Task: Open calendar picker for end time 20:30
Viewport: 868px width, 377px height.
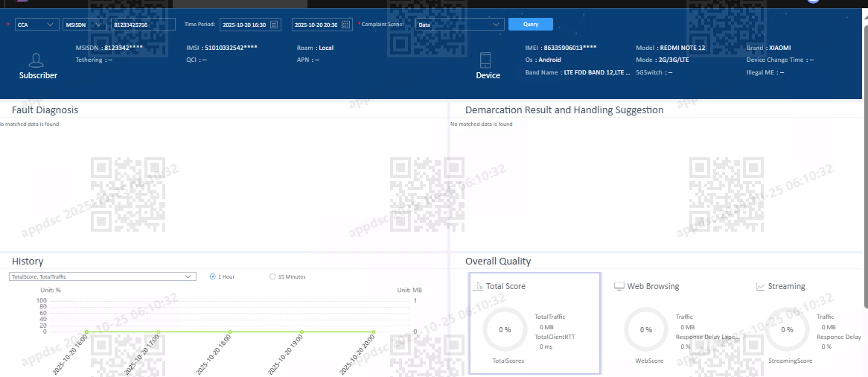Action: pyautogui.click(x=345, y=25)
